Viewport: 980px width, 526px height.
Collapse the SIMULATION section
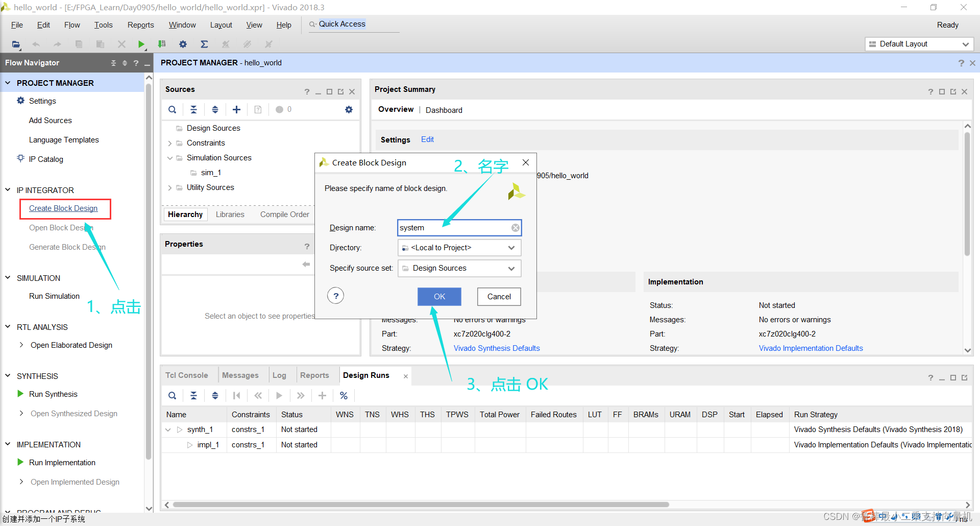[8, 278]
